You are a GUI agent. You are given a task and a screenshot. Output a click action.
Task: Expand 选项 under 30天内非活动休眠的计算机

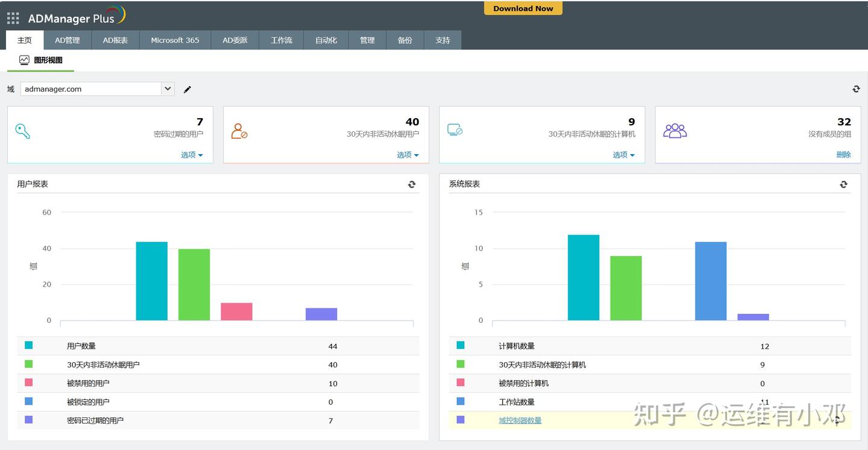click(x=623, y=155)
